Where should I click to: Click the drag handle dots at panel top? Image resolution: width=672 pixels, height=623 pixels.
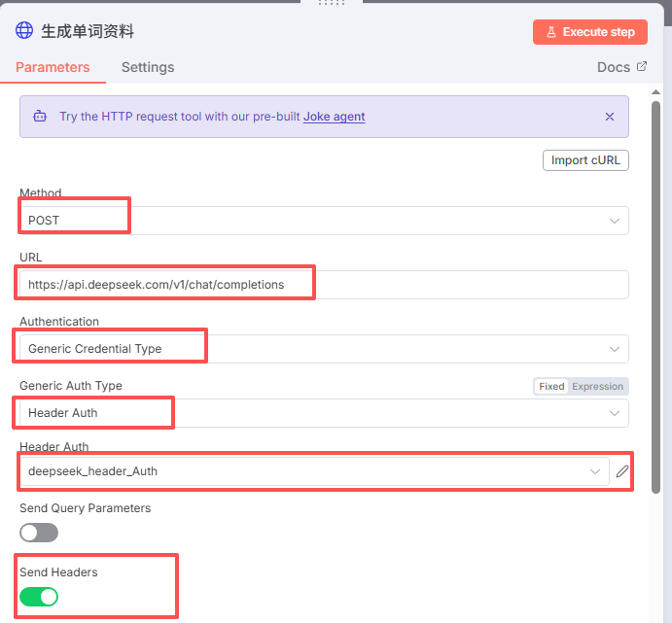tap(332, 3)
